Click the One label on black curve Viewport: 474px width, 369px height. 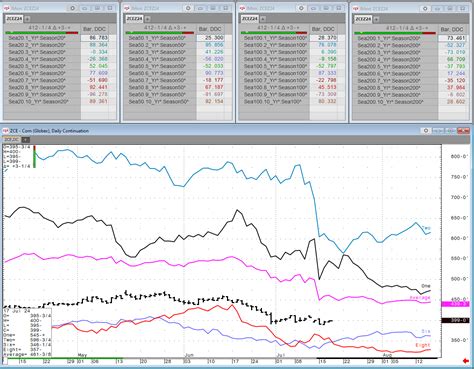426,286
